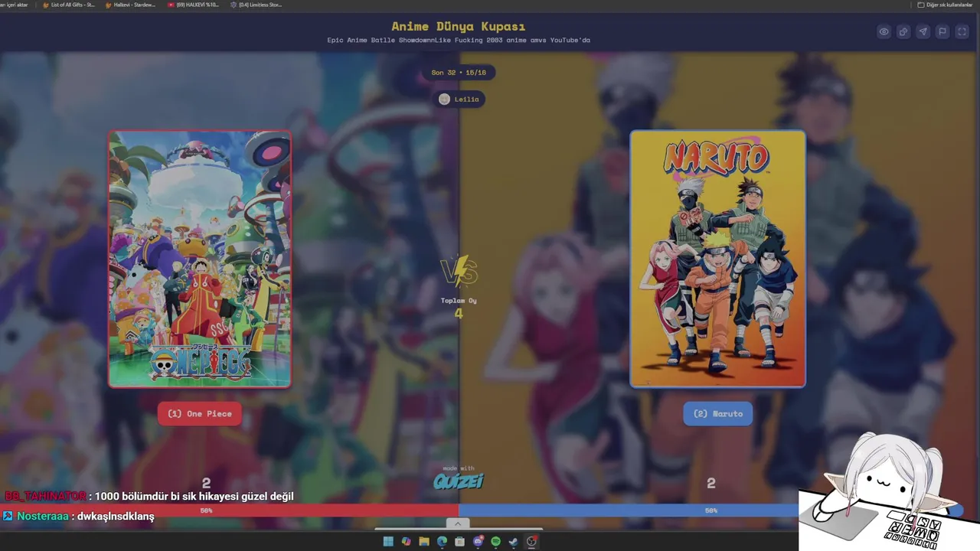The image size is (980, 551).
Task: Open the Limitless Stor bookmark
Action: [x=256, y=5]
